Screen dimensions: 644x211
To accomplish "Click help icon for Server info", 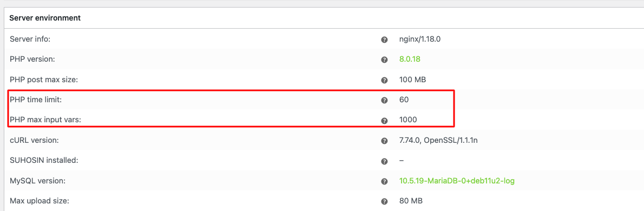I will [384, 40].
